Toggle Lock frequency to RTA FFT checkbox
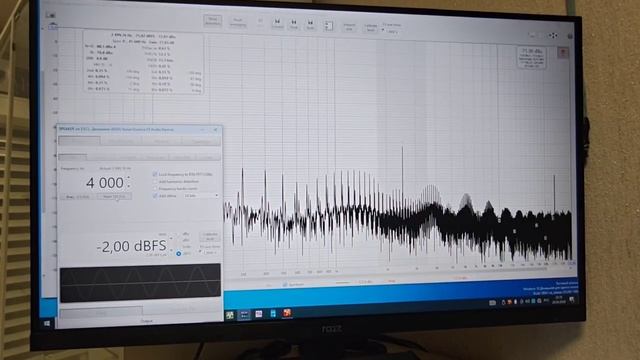 (155, 174)
